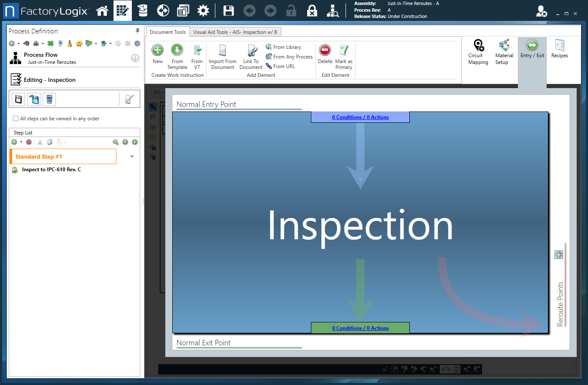Switch to Document Tools tab
Screen dimensions: 588x385
[x=167, y=32]
